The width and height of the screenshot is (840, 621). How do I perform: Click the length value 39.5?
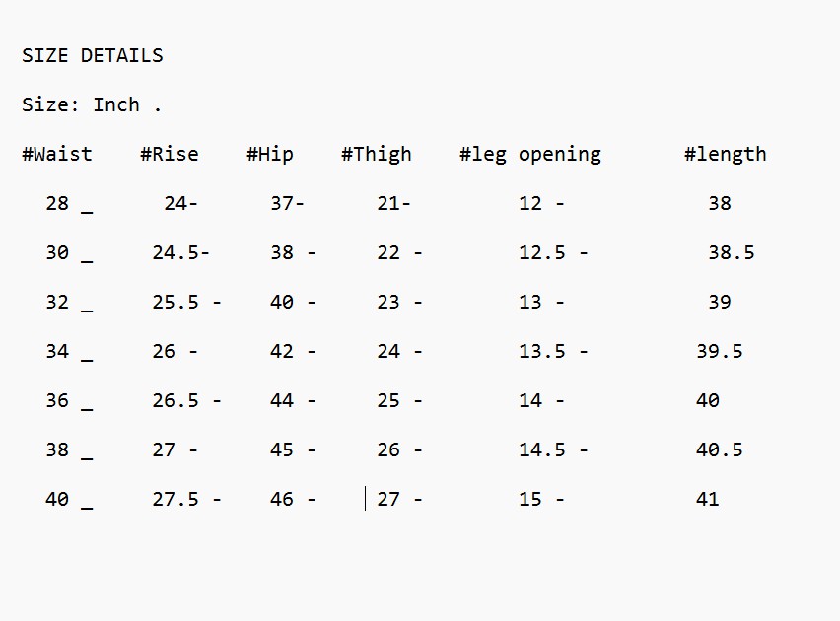coord(720,352)
